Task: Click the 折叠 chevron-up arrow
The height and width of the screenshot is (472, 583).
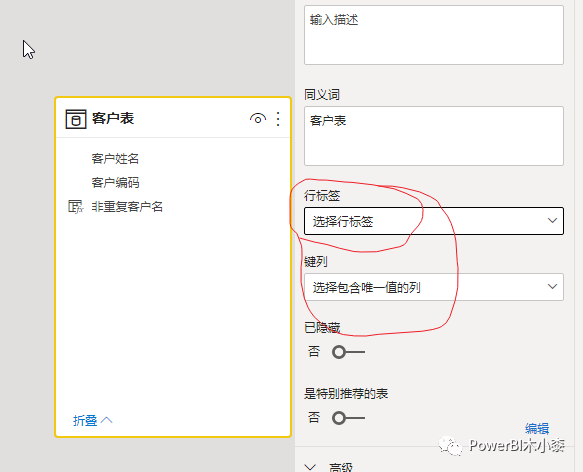Action: [x=106, y=420]
